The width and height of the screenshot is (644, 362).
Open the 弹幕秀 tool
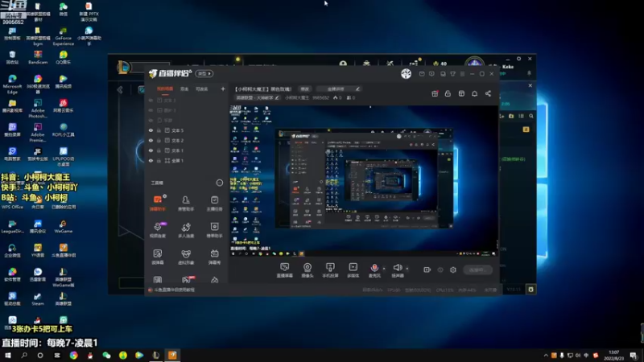(x=214, y=257)
